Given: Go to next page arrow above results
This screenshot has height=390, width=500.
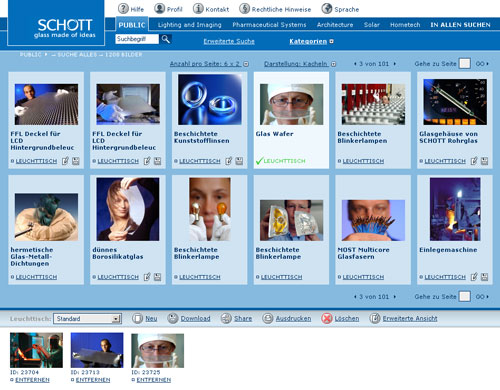Looking at the screenshot, I should (x=395, y=63).
